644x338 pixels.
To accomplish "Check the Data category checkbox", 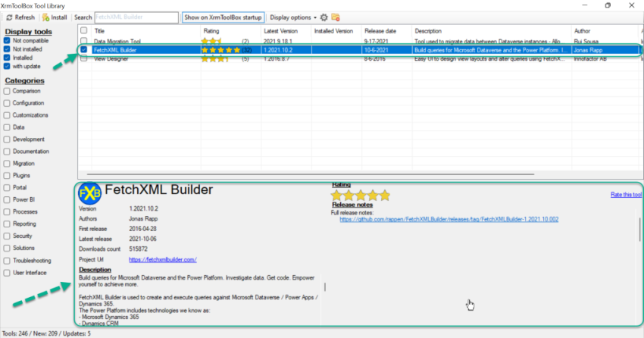I will tap(7, 127).
